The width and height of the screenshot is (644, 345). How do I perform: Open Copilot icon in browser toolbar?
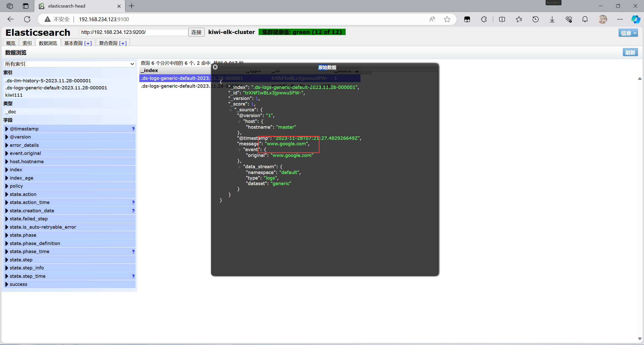pos(635,19)
